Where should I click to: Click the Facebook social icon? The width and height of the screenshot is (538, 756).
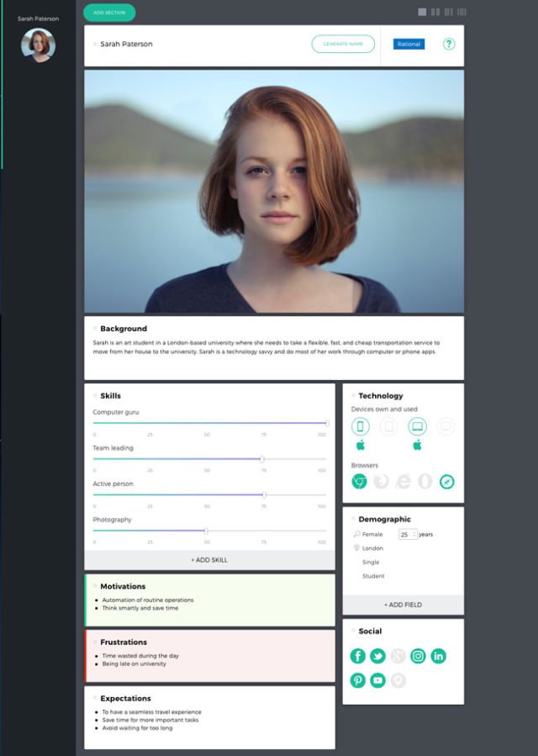pos(358,656)
